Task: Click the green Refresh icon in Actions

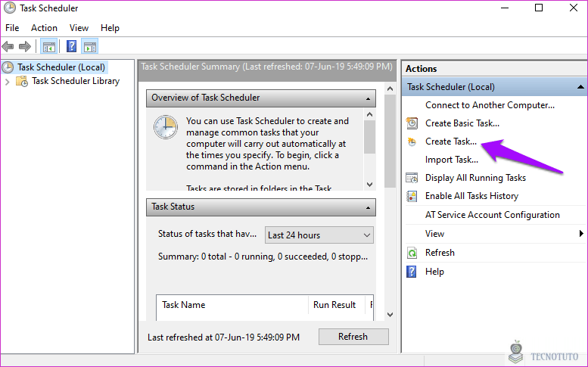Action: point(412,253)
